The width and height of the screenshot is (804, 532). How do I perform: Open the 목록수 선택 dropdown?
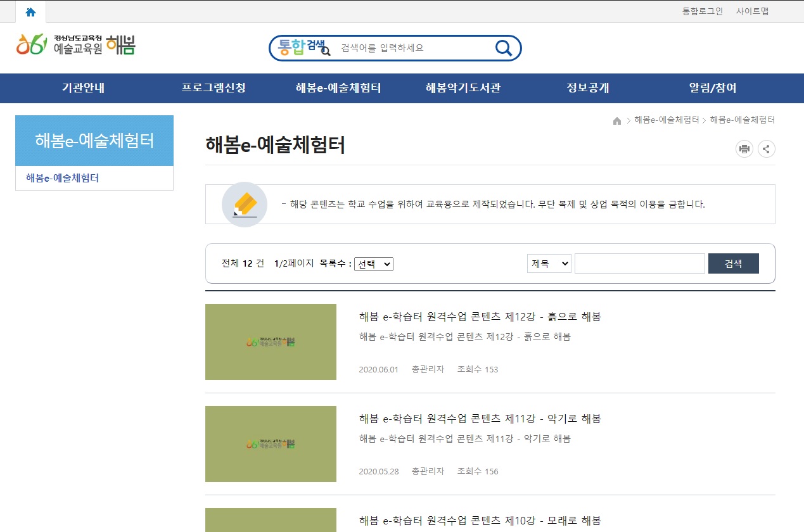click(x=374, y=264)
